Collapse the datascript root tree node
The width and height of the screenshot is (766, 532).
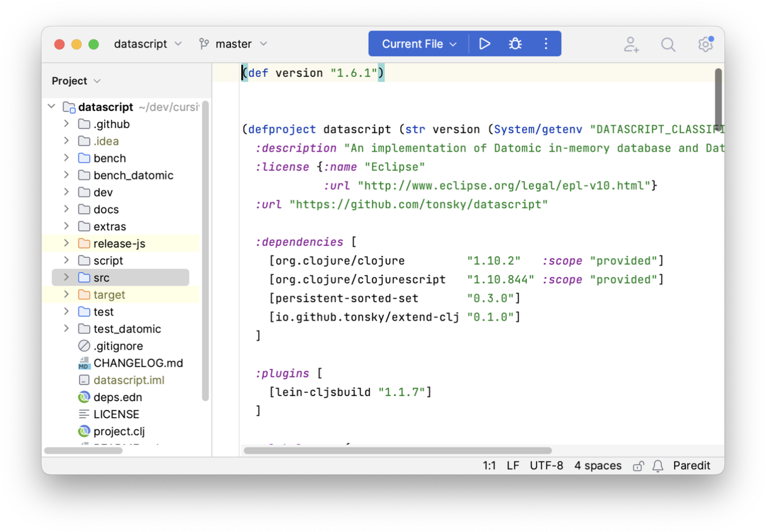click(x=52, y=106)
